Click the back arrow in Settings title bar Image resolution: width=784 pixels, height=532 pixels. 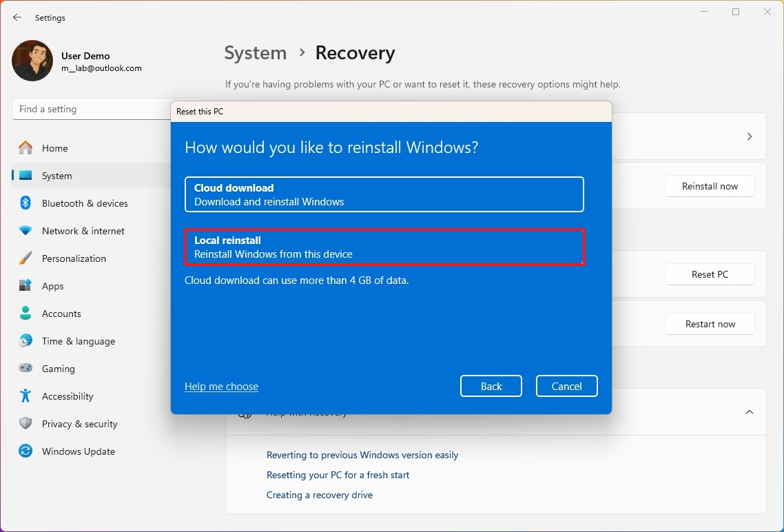pos(17,17)
